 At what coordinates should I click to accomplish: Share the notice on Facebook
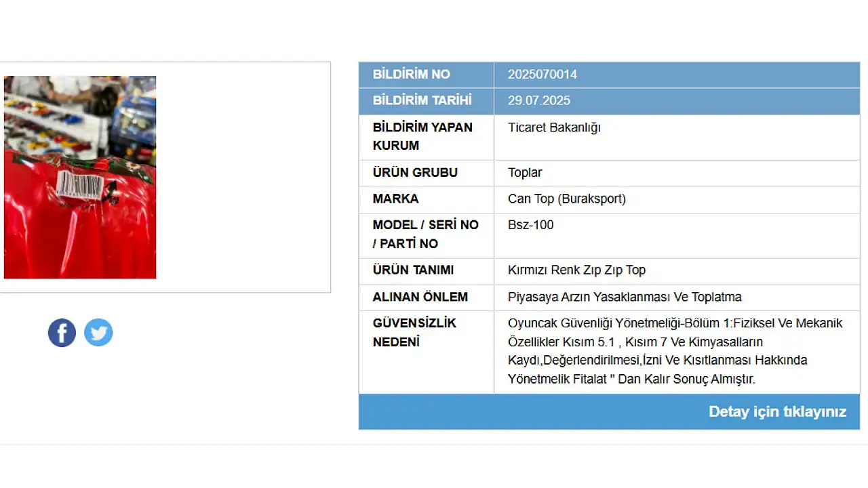pos(62,333)
